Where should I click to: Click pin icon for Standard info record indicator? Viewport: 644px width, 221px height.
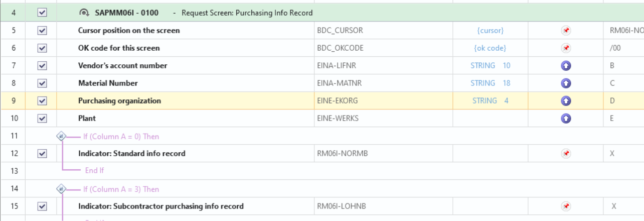pyautogui.click(x=566, y=154)
